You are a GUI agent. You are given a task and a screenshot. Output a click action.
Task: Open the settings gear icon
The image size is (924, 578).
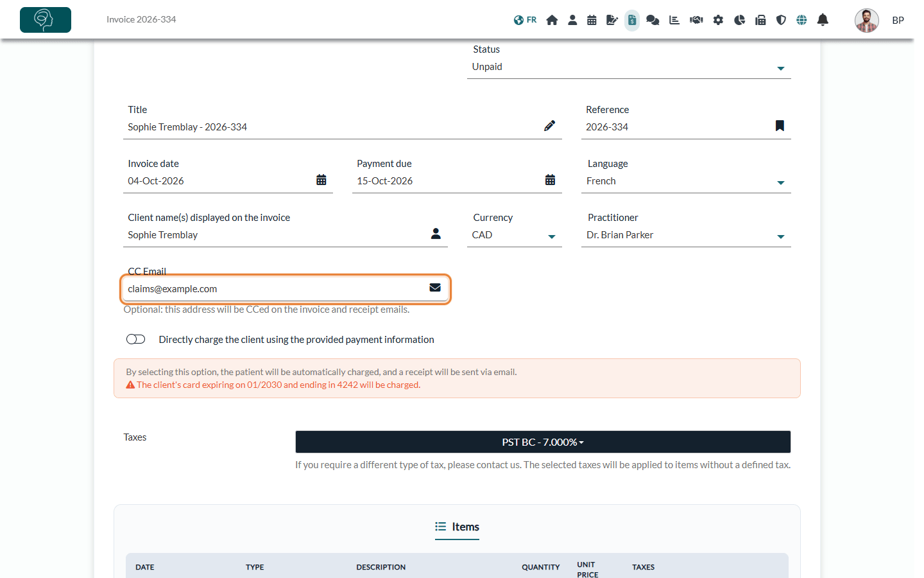tap(718, 20)
